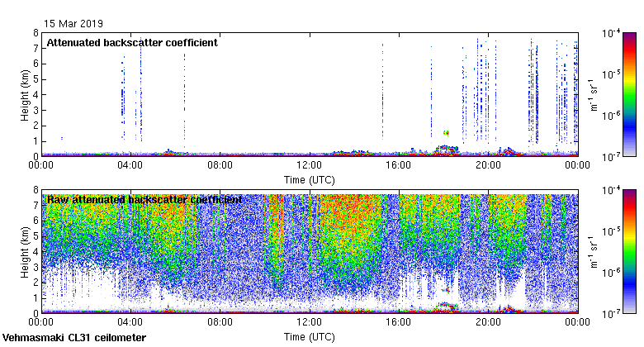The height and width of the screenshot is (347, 644).
Task: Click the top plot's Height (km) axis label
Action: tap(25, 95)
